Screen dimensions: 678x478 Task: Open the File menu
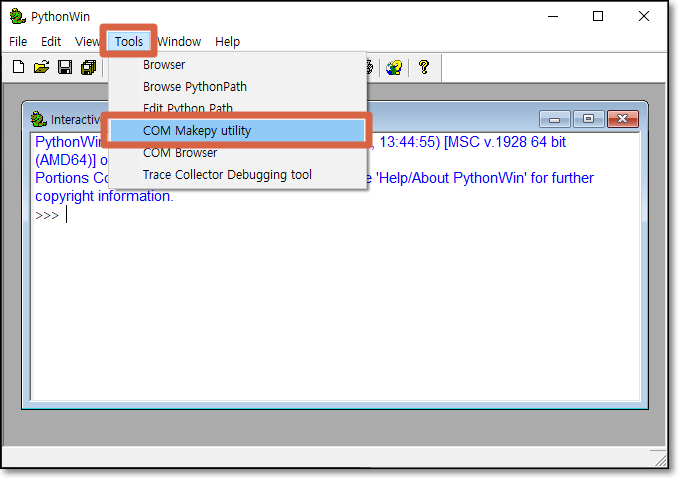[18, 42]
